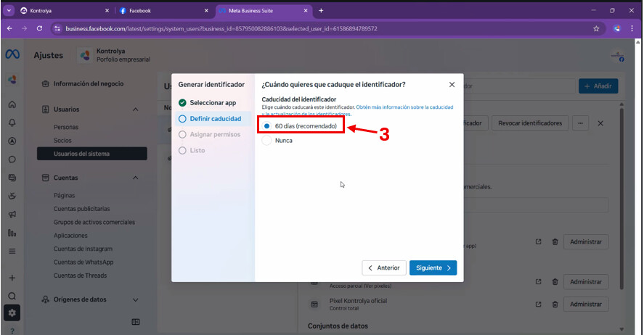Select the Nunca expiration option
Screen dimensions: 644x335
pos(267,141)
